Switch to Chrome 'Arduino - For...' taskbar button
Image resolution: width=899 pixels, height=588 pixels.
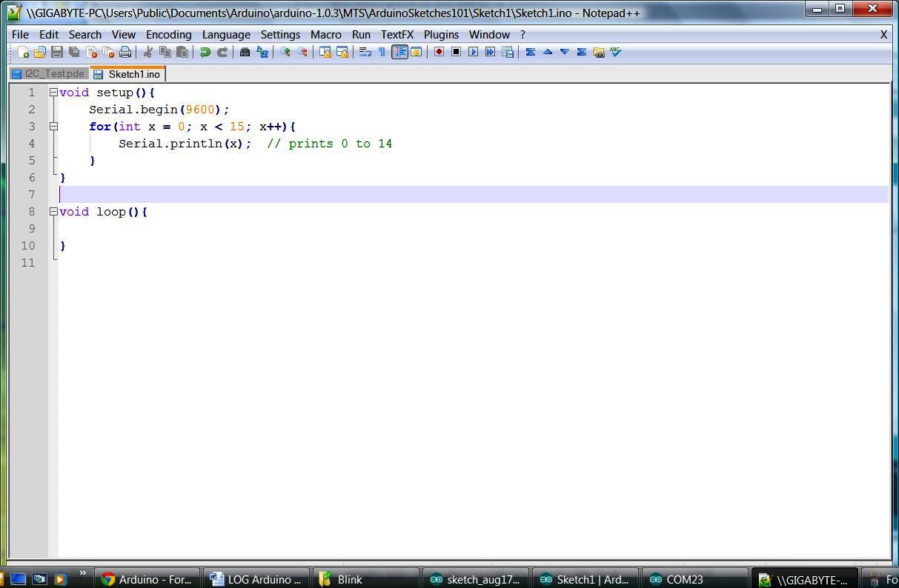pyautogui.click(x=147, y=579)
